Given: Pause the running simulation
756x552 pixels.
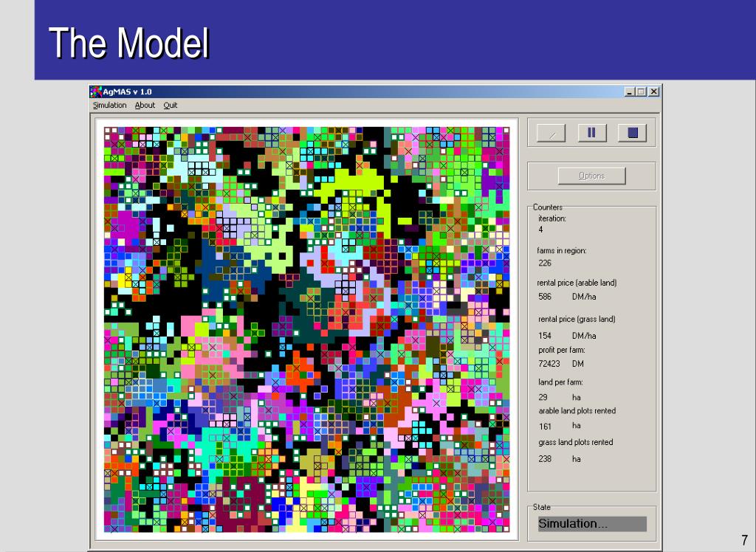Looking at the screenshot, I should pyautogui.click(x=591, y=133).
